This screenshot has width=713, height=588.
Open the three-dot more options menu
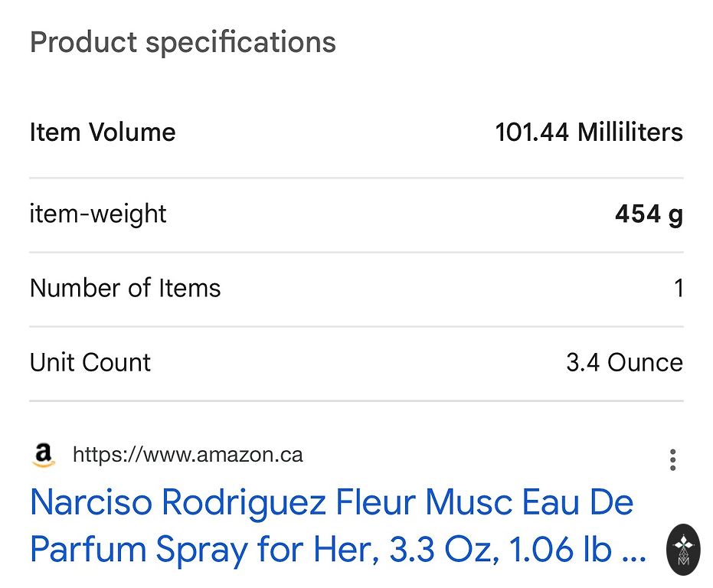tap(672, 459)
